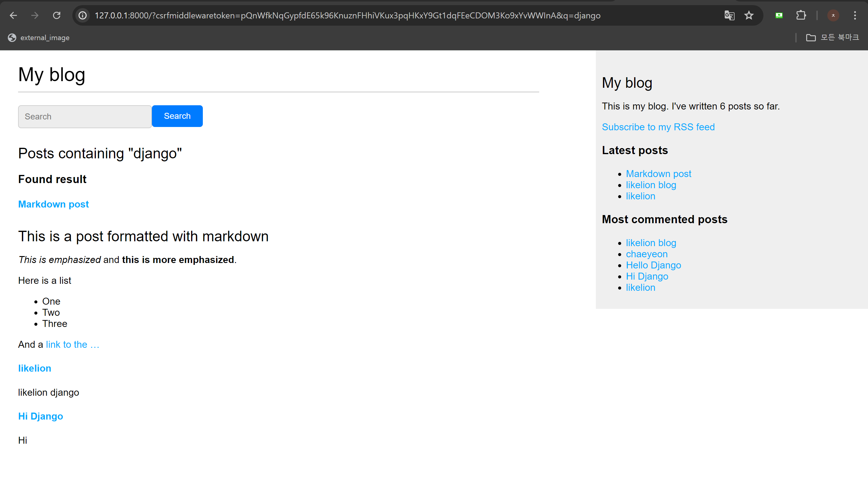Open likelion blog under Latest posts

pyautogui.click(x=651, y=185)
